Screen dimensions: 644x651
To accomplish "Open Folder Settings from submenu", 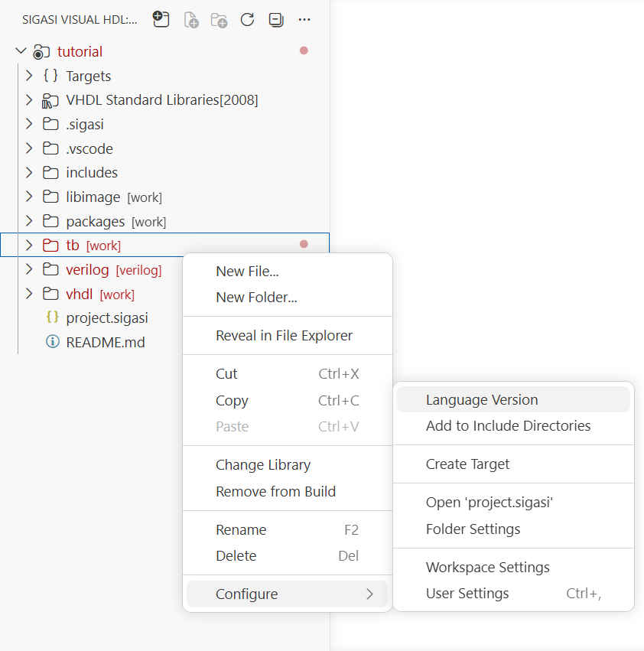I will [514, 529].
